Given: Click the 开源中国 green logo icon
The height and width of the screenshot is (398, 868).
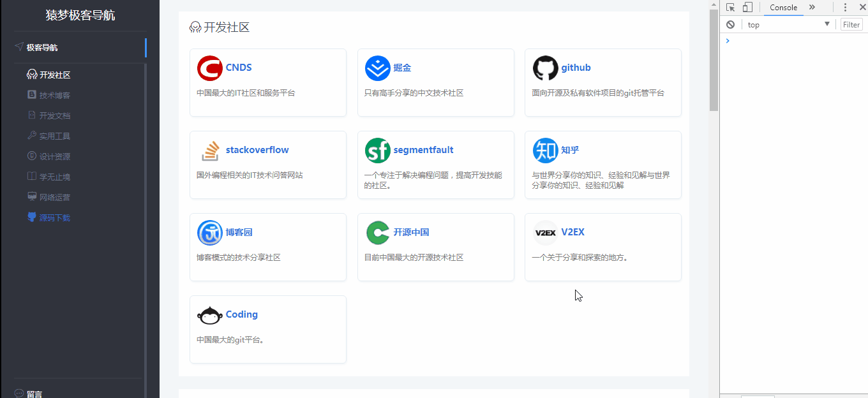Looking at the screenshot, I should click(x=378, y=232).
